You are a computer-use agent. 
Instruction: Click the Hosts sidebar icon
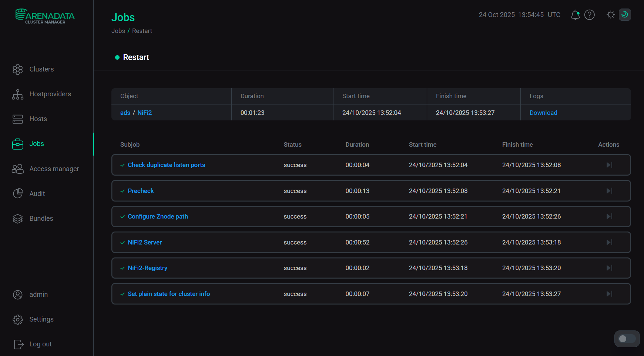(18, 119)
